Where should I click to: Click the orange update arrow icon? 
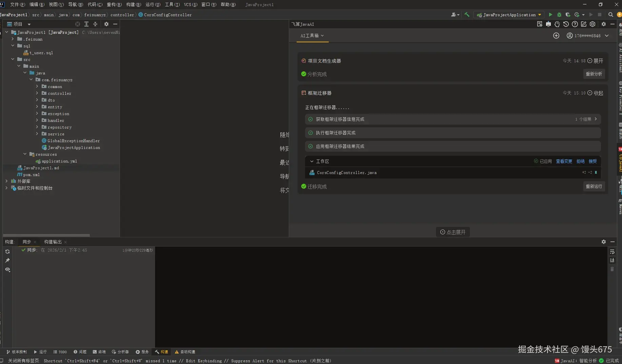619,15
